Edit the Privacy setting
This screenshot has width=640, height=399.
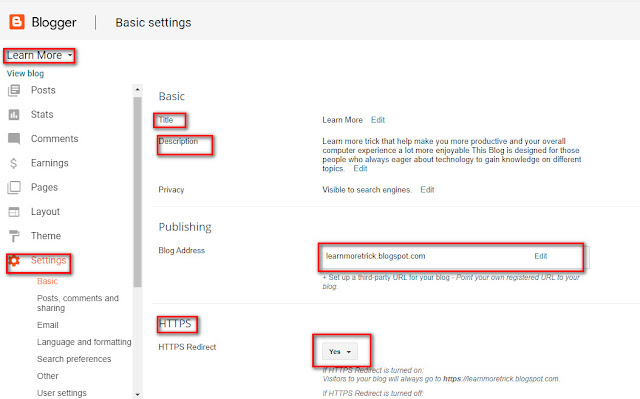coord(427,190)
